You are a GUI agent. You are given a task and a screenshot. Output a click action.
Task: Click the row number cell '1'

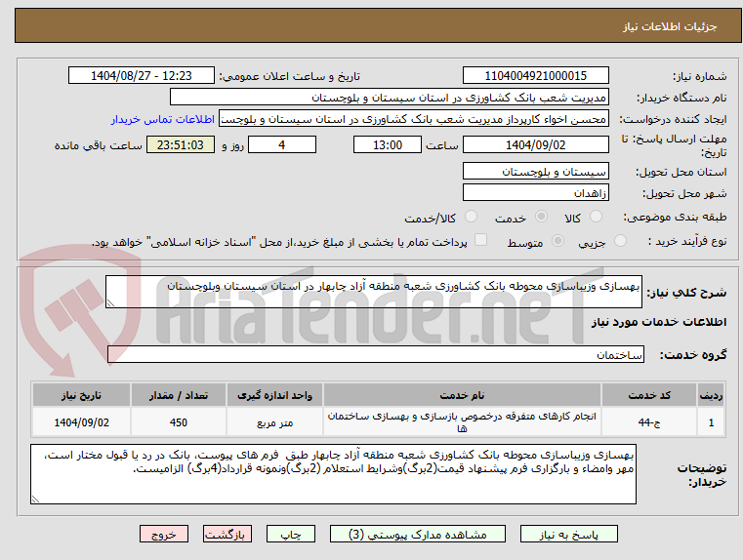711,422
